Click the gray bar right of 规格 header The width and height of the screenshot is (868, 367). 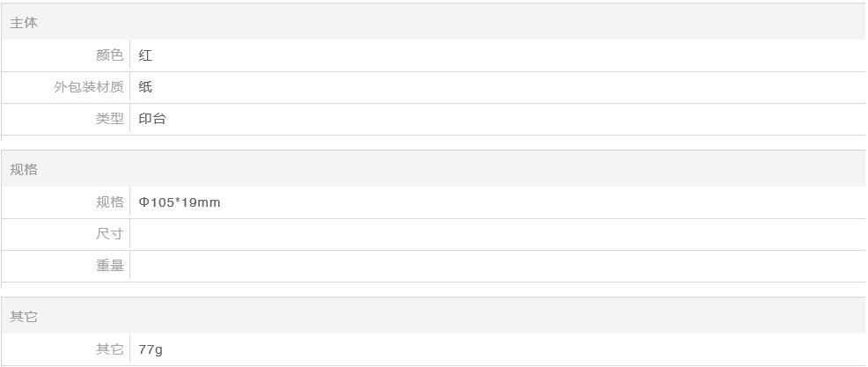pyautogui.click(x=440, y=170)
